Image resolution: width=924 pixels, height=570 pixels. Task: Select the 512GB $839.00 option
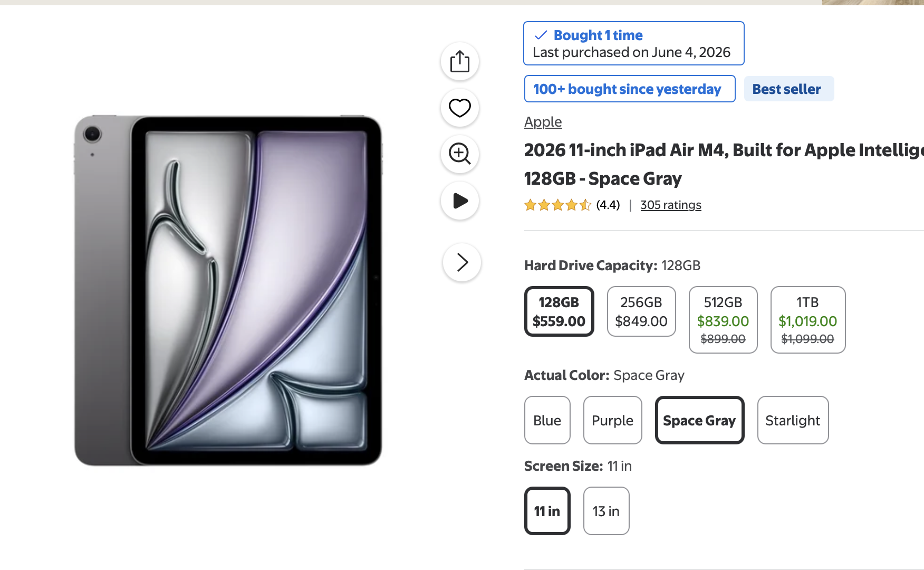[x=723, y=320]
